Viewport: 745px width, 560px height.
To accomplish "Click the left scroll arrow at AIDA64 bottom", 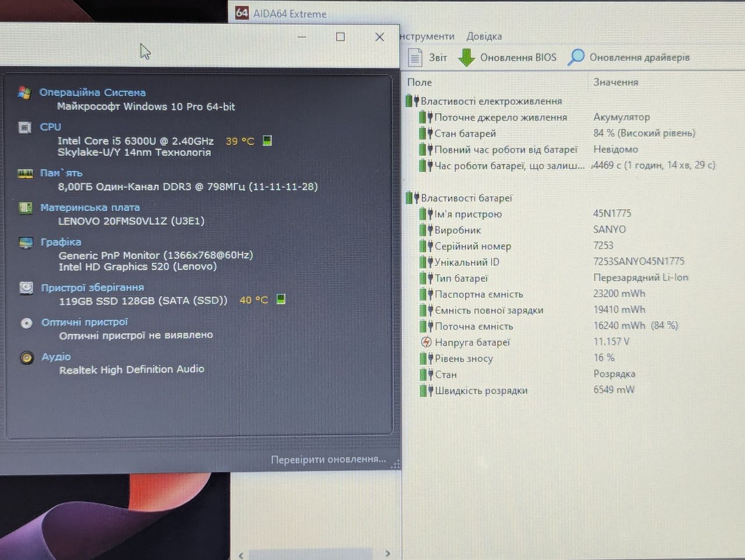I will [241, 555].
